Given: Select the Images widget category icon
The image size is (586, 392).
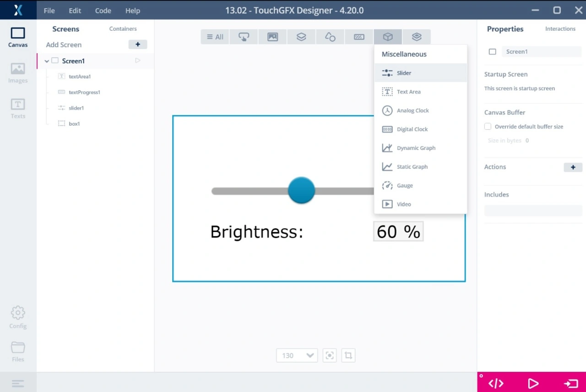Looking at the screenshot, I should click(x=273, y=37).
